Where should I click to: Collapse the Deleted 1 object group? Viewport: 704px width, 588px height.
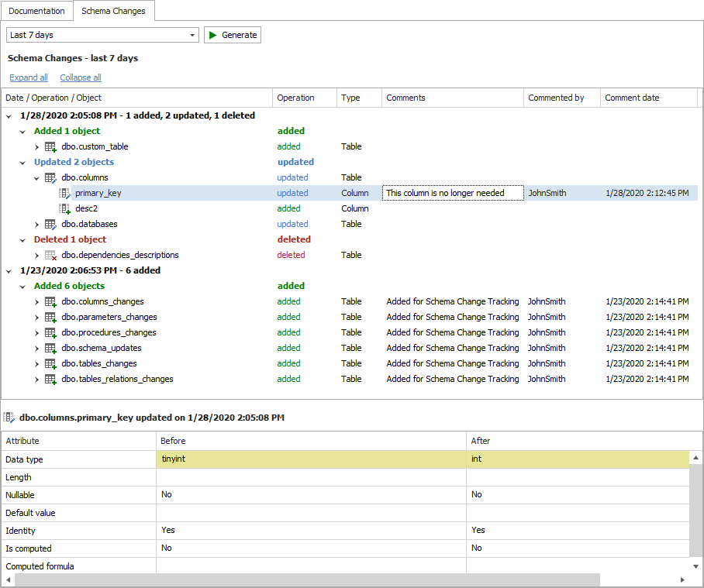click(22, 239)
